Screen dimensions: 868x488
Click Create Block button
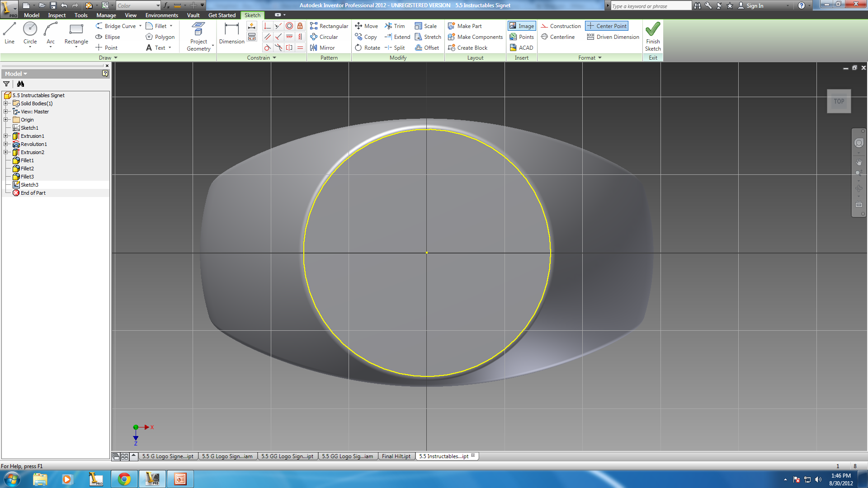[x=467, y=48]
